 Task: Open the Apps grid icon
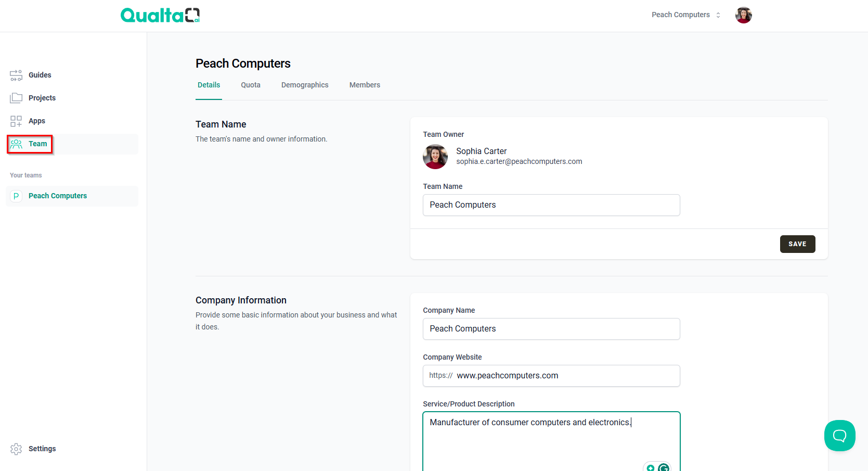(16, 121)
